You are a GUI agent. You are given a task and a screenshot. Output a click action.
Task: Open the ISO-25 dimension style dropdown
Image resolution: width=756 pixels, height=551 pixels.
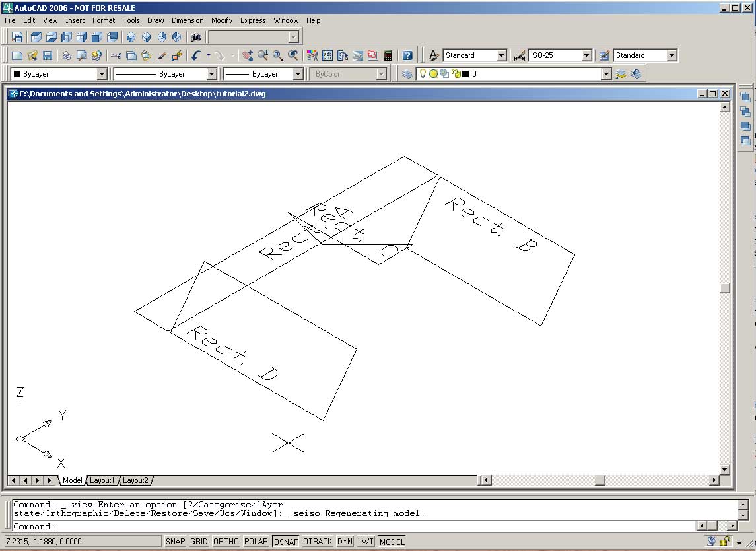tap(586, 55)
